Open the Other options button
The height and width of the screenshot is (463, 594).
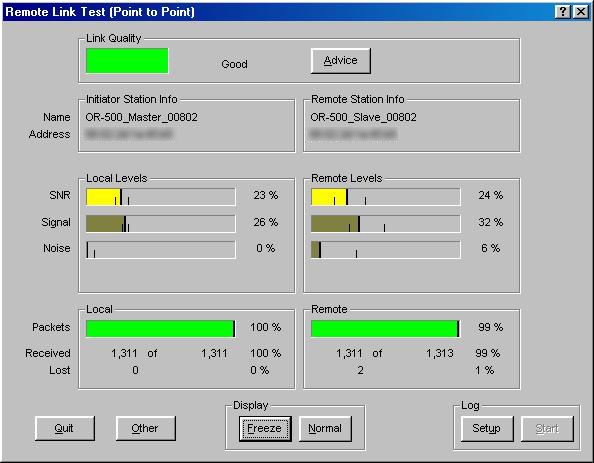click(x=145, y=429)
